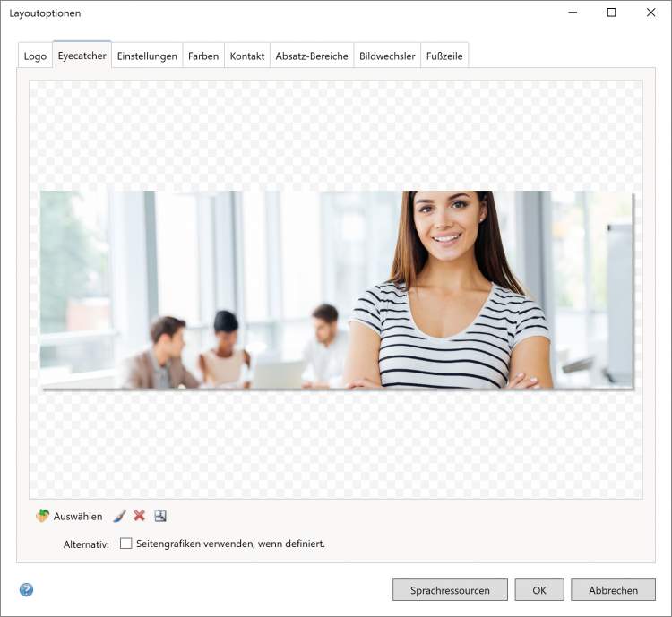
Task: Click the image preview icon beside the red X
Action: (x=160, y=517)
